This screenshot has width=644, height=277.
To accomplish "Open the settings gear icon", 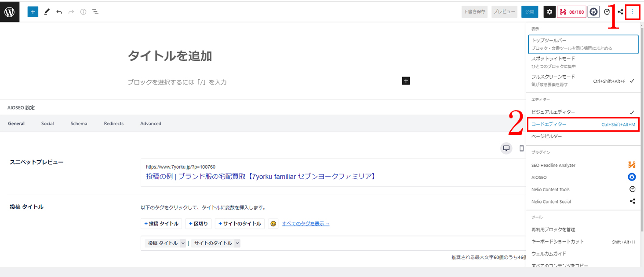I will pos(549,12).
